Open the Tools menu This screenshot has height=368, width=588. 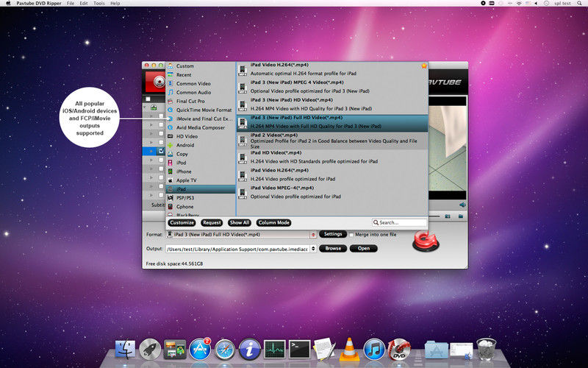tap(99, 3)
